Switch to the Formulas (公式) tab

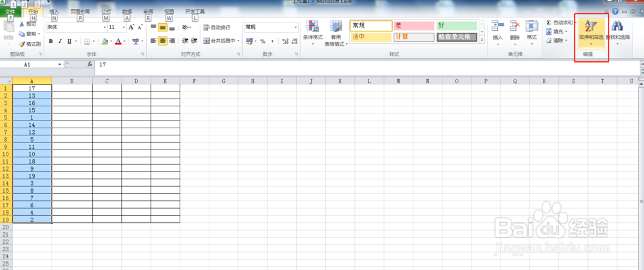(x=106, y=12)
